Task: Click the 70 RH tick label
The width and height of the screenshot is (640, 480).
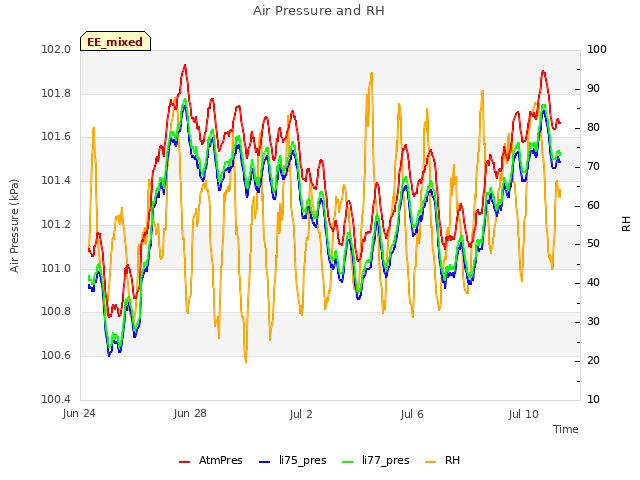Action: pos(593,167)
